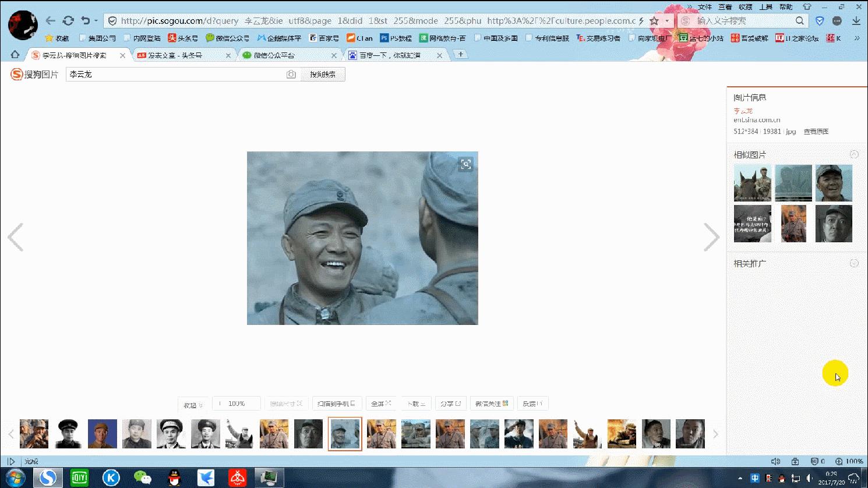Open WeChat from the taskbar

click(x=143, y=478)
